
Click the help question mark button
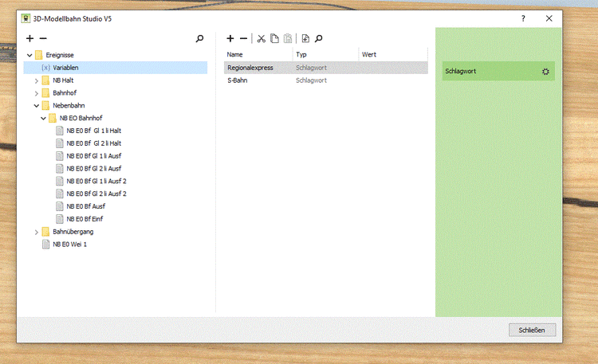pos(523,18)
